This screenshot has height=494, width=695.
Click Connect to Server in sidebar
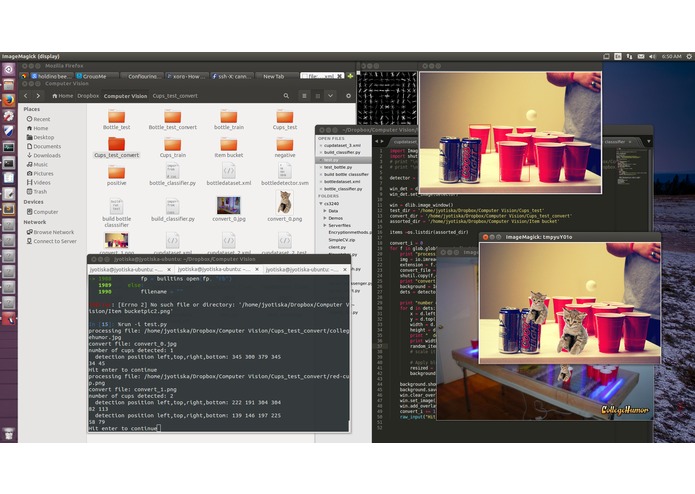[x=51, y=241]
